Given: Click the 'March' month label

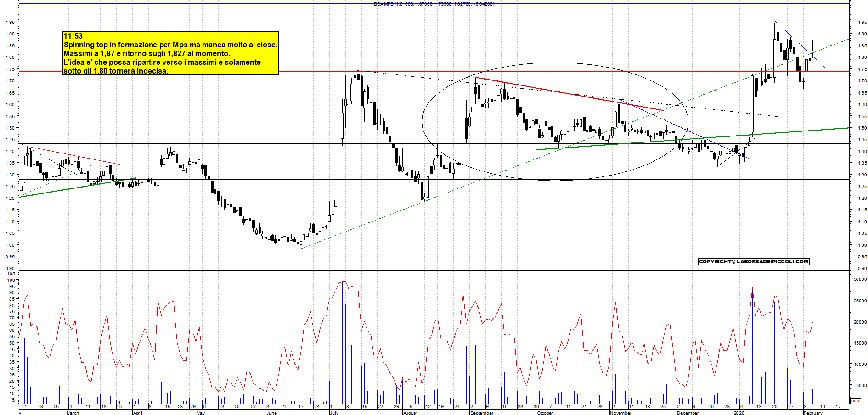Looking at the screenshot, I should (73, 413).
